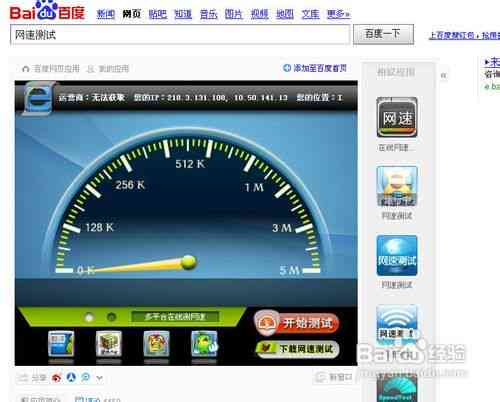This screenshot has width=500, height=402.
Task: Click the yellow speedometer needle hub
Action: 189,262
